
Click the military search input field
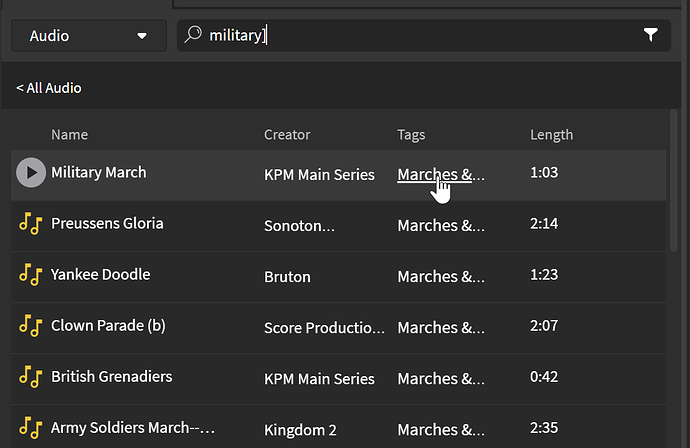tap(423, 35)
